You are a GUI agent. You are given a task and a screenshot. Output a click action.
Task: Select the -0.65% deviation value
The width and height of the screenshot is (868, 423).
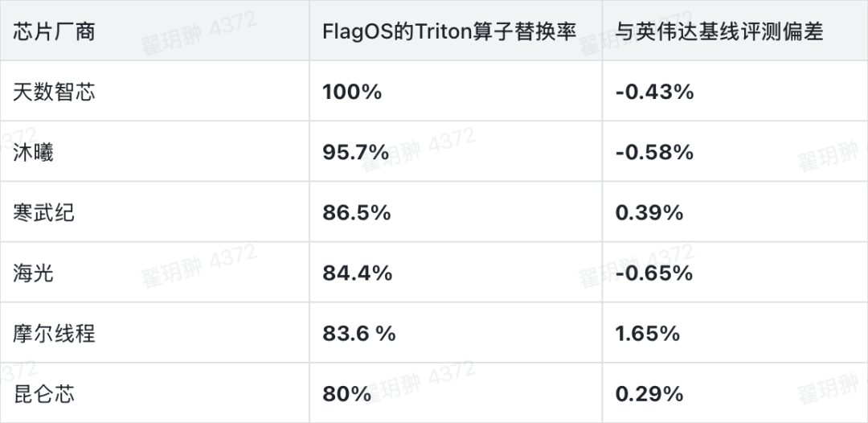[654, 273]
